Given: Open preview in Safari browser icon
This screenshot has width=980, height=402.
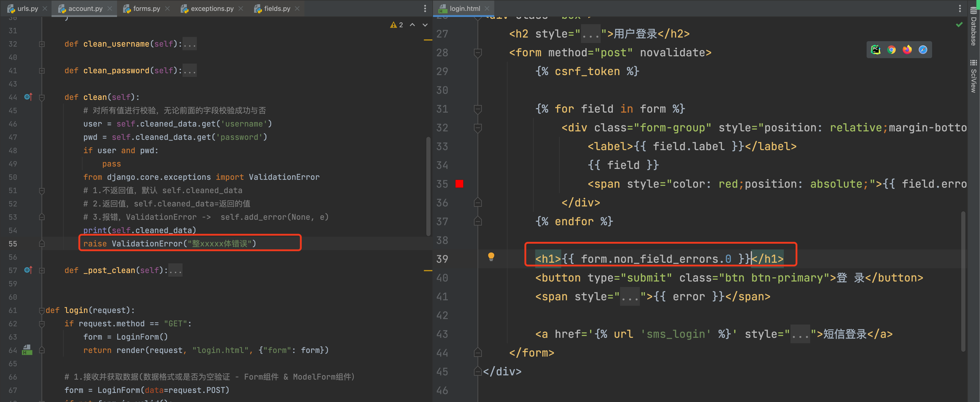Looking at the screenshot, I should pyautogui.click(x=923, y=50).
